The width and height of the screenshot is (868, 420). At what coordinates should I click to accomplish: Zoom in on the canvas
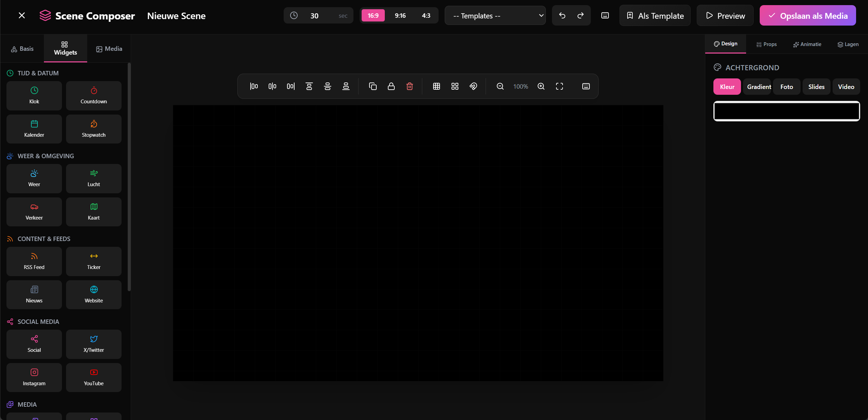pos(541,86)
